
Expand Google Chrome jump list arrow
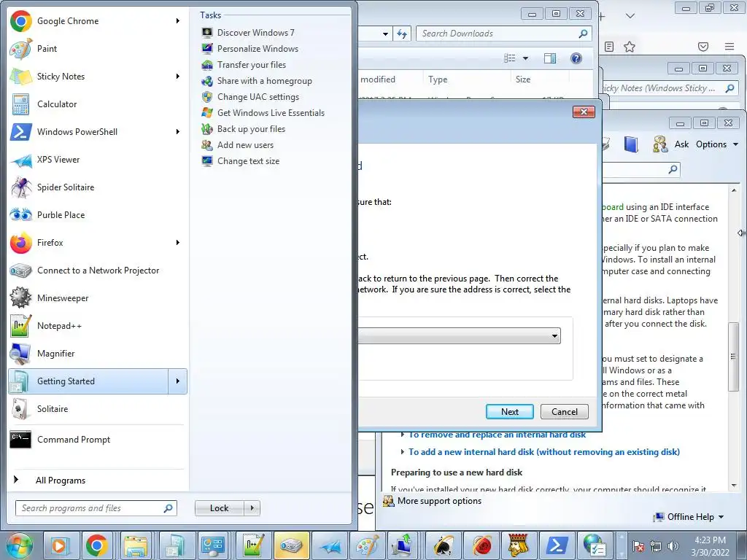[x=178, y=21]
